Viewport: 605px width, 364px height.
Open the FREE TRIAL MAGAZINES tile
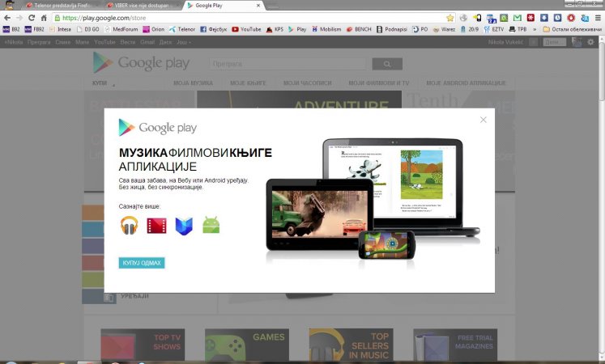pos(455,345)
